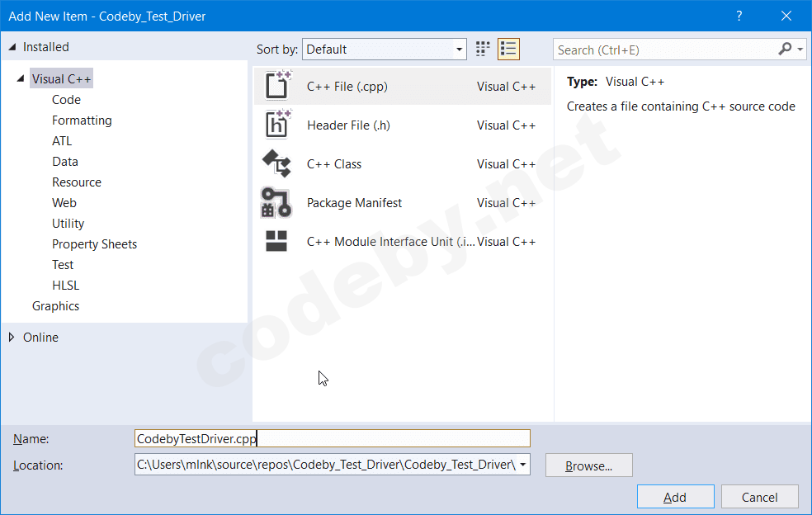Pick the Package Manifest template icon

coord(277,202)
